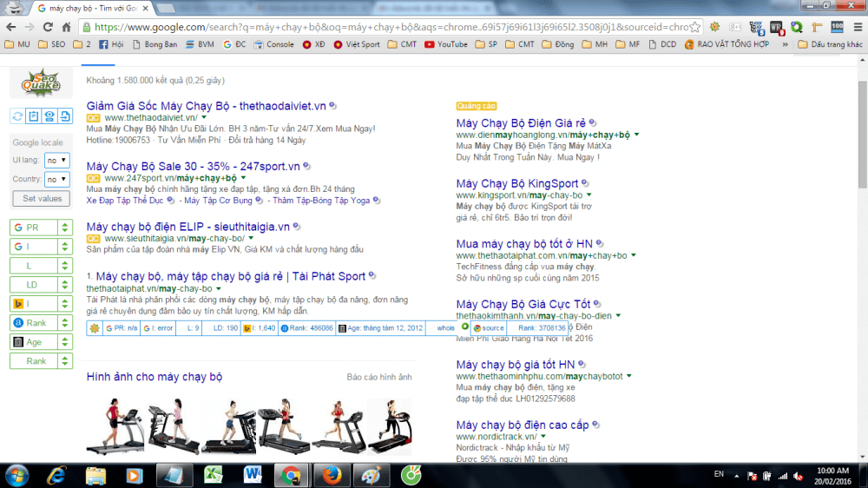This screenshot has width=868, height=488.
Task: Click the back navigation arrow in Chrome
Action: tap(11, 27)
